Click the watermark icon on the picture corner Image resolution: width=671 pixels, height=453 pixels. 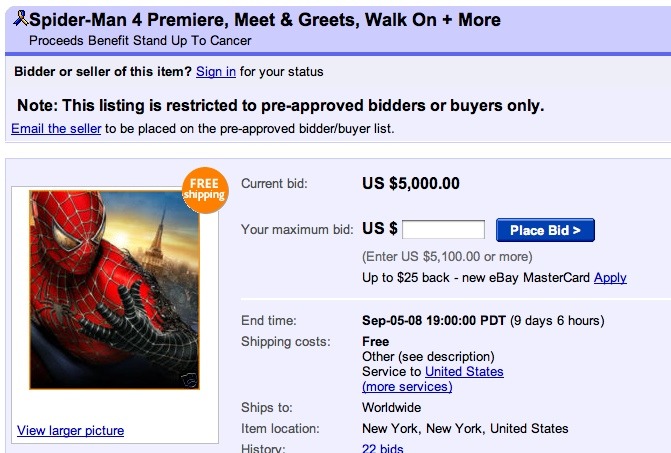coord(190,379)
